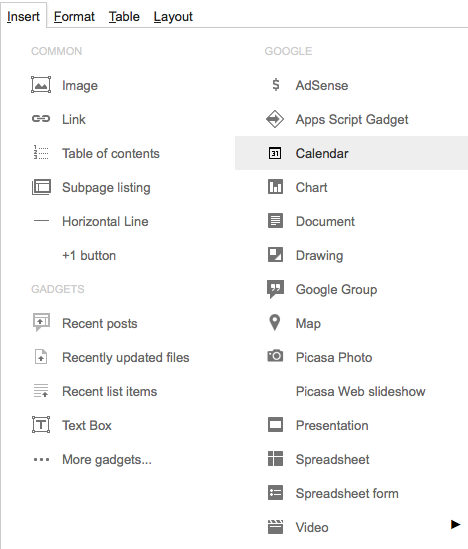
Task: Open the Layout menu
Action: [173, 16]
